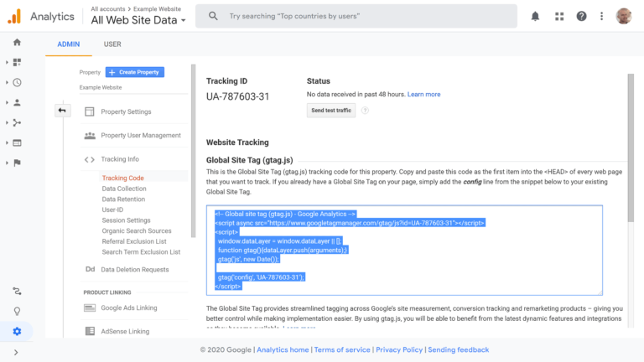Screen dimensions: 644x362
Task: Click the Property User Management people icon
Action: (x=90, y=136)
